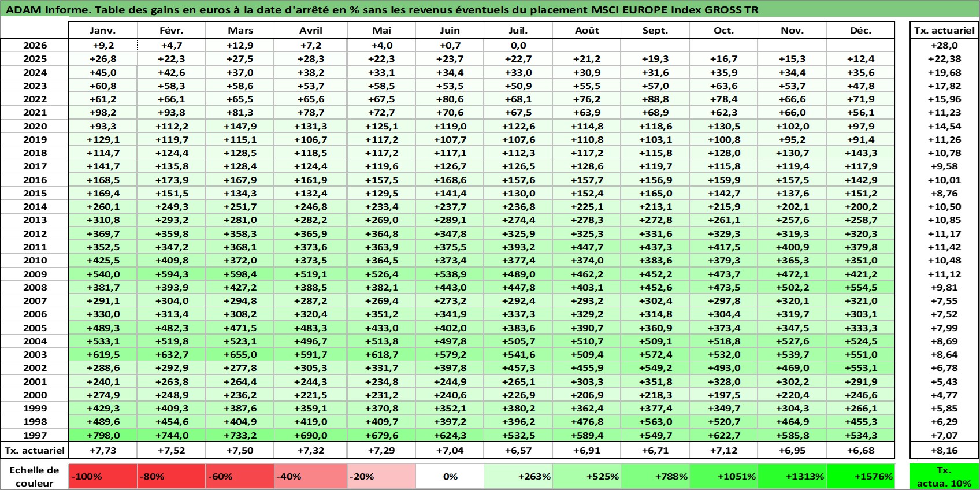
Task: Click the +143,3 cell for Déc. 2018
Action: [x=860, y=153]
